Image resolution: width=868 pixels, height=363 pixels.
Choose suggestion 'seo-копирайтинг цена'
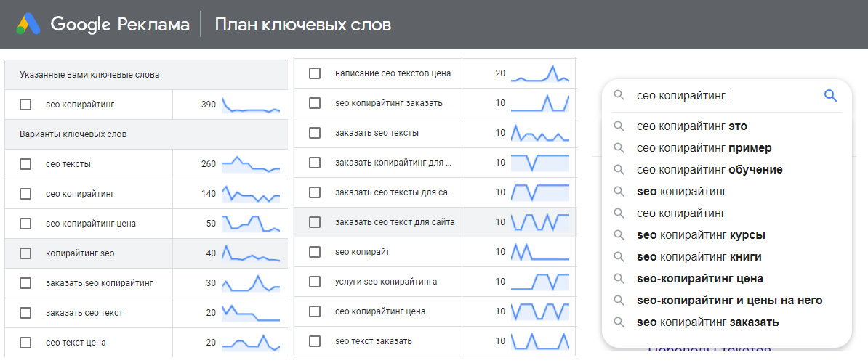coord(699,279)
